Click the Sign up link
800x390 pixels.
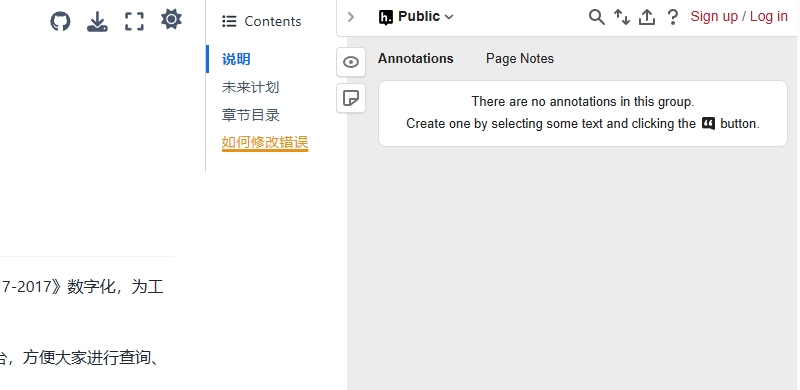[x=714, y=16]
